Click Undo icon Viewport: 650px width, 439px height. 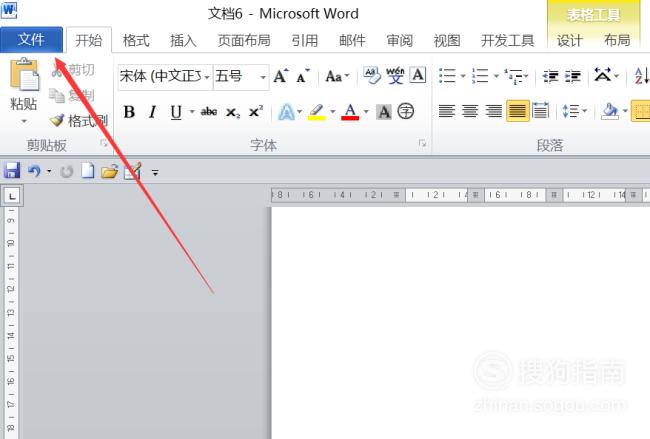point(34,171)
